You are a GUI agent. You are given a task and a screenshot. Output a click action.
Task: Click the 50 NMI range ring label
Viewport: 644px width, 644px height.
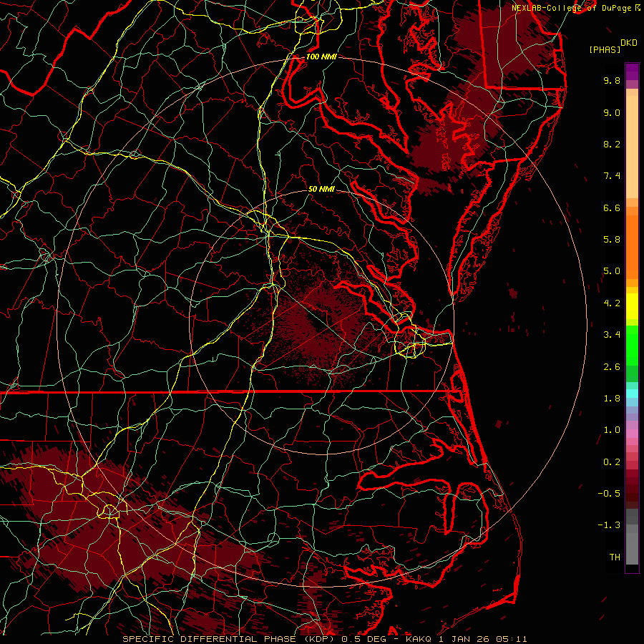pos(321,190)
